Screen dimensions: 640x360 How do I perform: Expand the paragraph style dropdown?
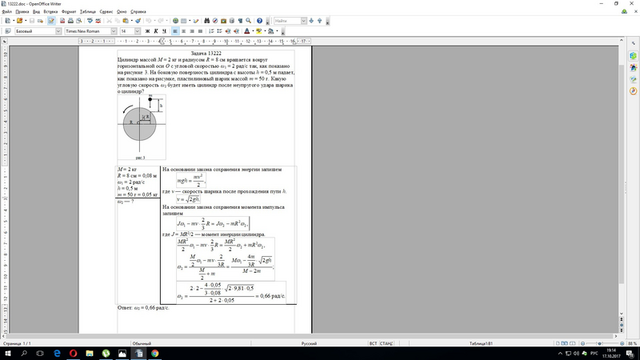click(x=58, y=31)
